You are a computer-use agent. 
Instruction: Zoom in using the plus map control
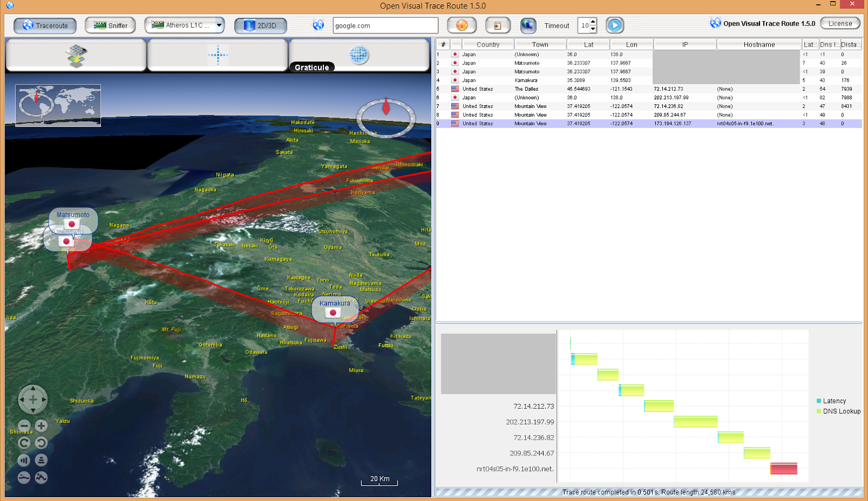click(x=42, y=426)
